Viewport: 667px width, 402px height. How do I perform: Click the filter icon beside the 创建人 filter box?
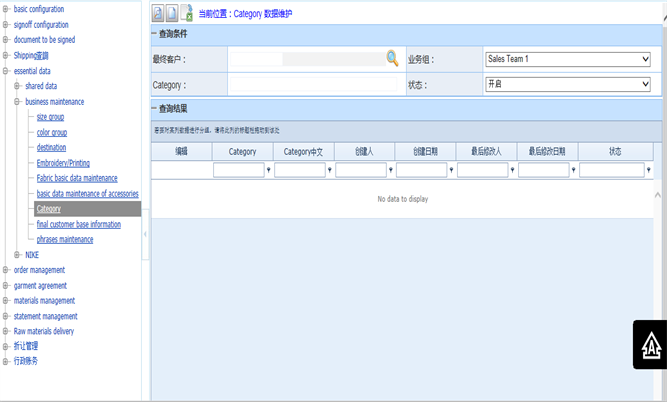(390, 171)
